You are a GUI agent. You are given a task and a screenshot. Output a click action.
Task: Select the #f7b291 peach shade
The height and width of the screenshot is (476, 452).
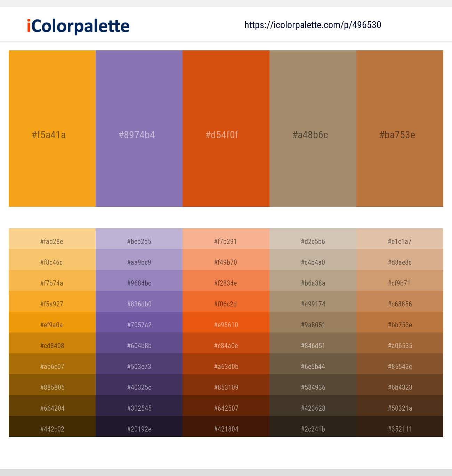point(226,239)
